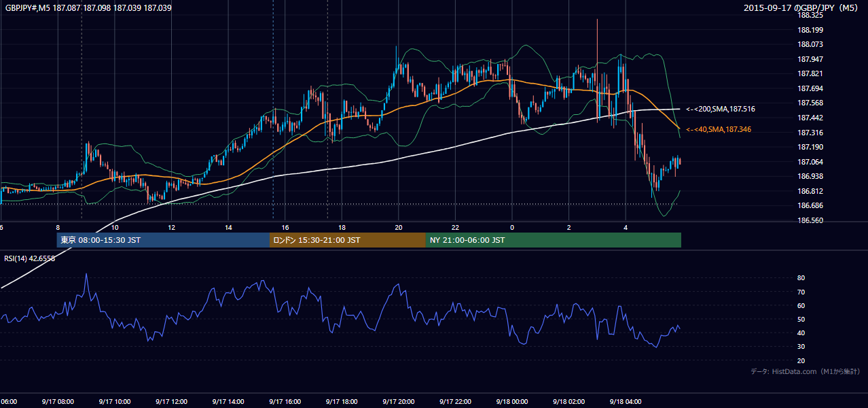
Task: Click price axis value 187.316
Action: pyautogui.click(x=810, y=133)
